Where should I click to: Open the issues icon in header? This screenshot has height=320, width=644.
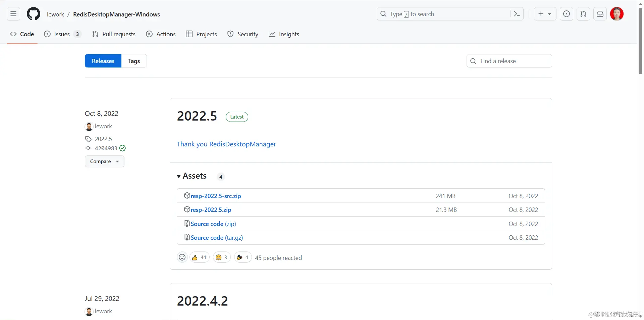click(567, 14)
